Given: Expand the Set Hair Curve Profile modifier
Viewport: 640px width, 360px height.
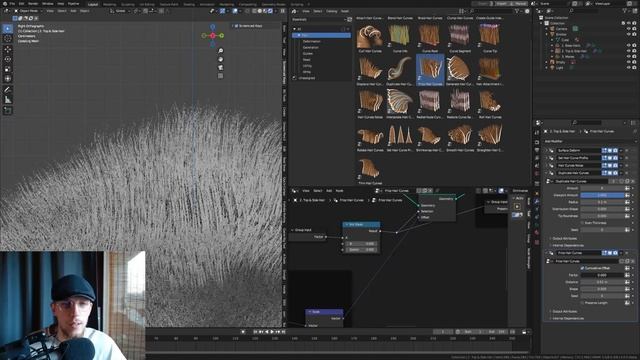Looking at the screenshot, I should tap(547, 158).
